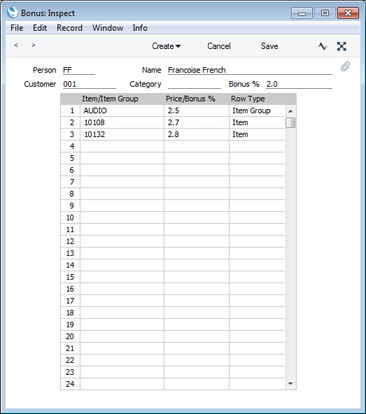Click the paperclip attachments icon
This screenshot has height=414, width=366.
pos(345,67)
